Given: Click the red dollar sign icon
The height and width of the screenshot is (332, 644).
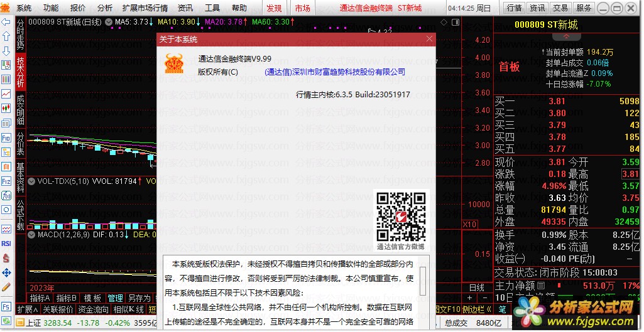Looking at the screenshot, I should pos(6,258).
